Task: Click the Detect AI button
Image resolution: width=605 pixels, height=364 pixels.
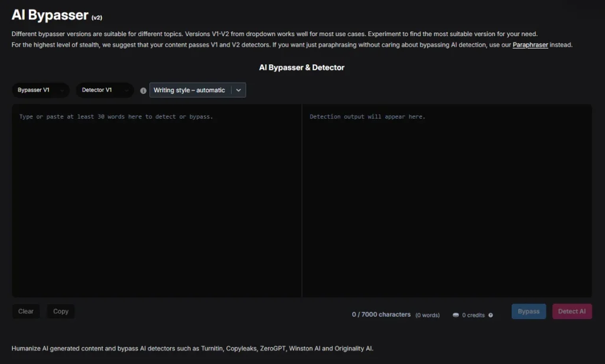Action: (571, 311)
